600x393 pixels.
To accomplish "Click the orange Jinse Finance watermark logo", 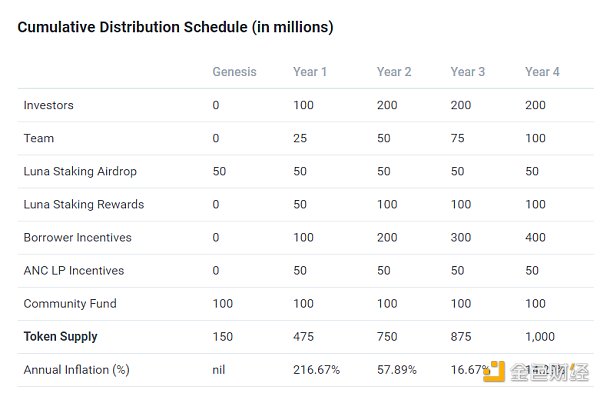I will click(494, 371).
